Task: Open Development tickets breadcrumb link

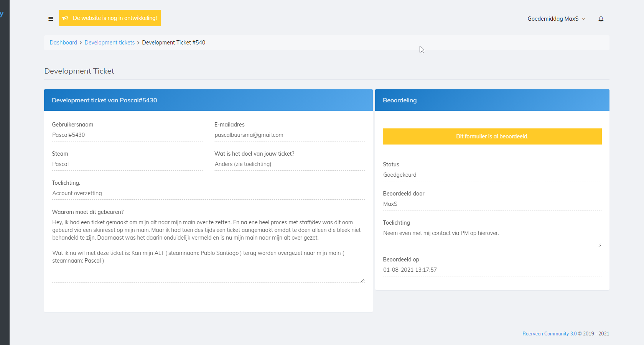Action: 110,43
